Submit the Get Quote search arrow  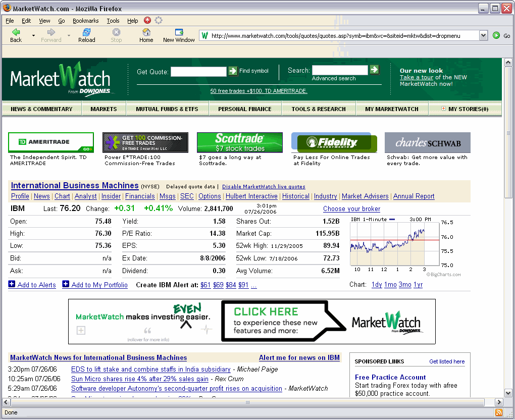pos(232,71)
